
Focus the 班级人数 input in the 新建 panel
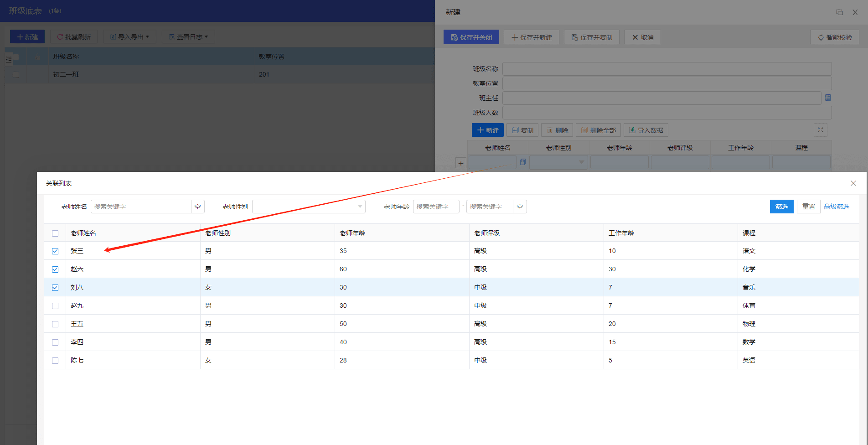667,113
